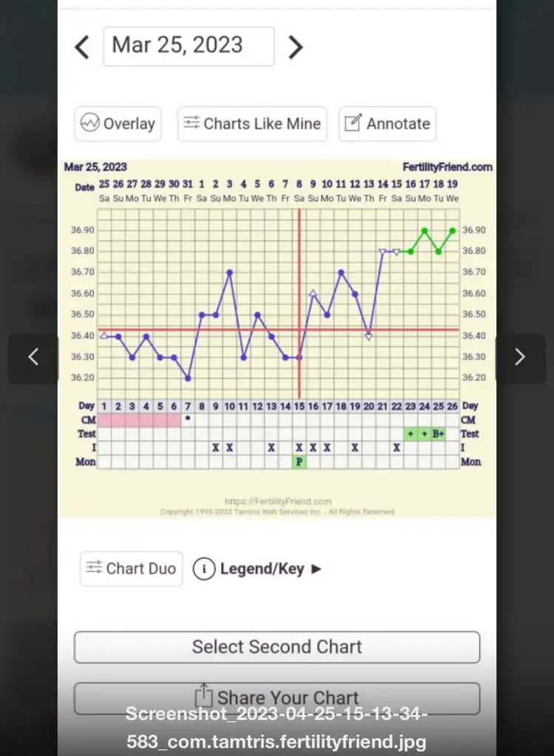The height and width of the screenshot is (756, 554).
Task: Go to the previous chart date arrow
Action: coord(82,47)
